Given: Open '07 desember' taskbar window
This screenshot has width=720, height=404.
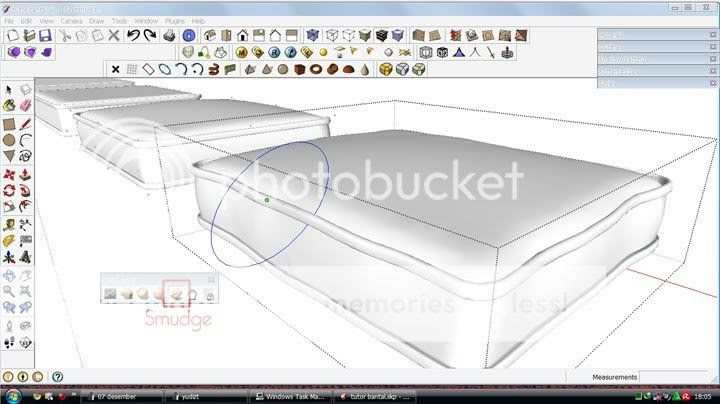Looking at the screenshot, I should [x=122, y=396].
